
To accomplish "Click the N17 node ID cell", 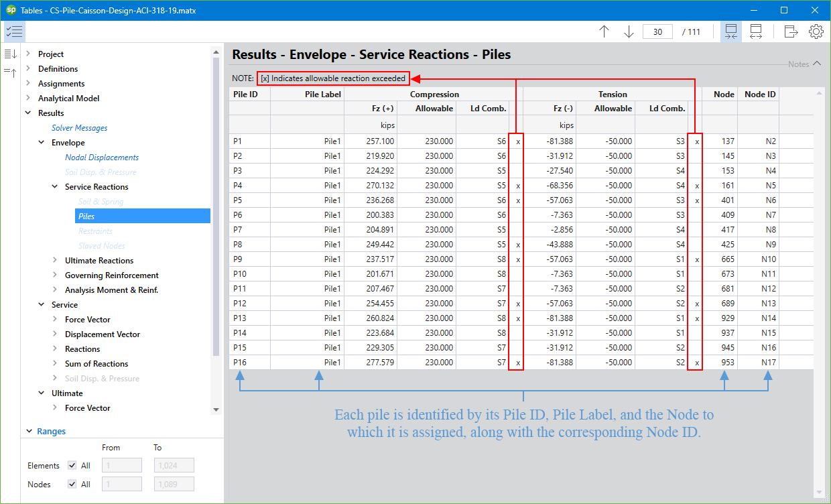I will coord(758,363).
